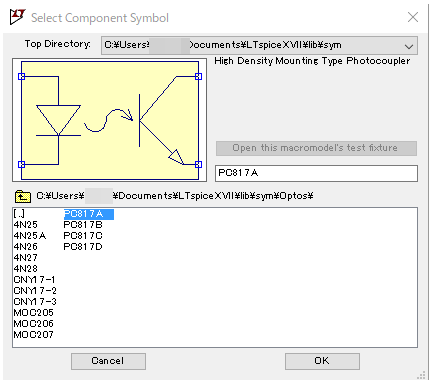Select PC817C from the list

[x=83, y=236]
